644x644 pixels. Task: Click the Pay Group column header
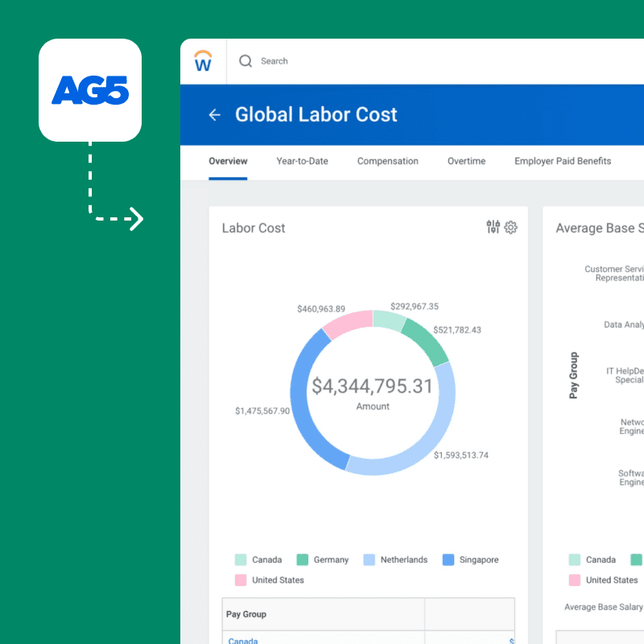pos(246,614)
